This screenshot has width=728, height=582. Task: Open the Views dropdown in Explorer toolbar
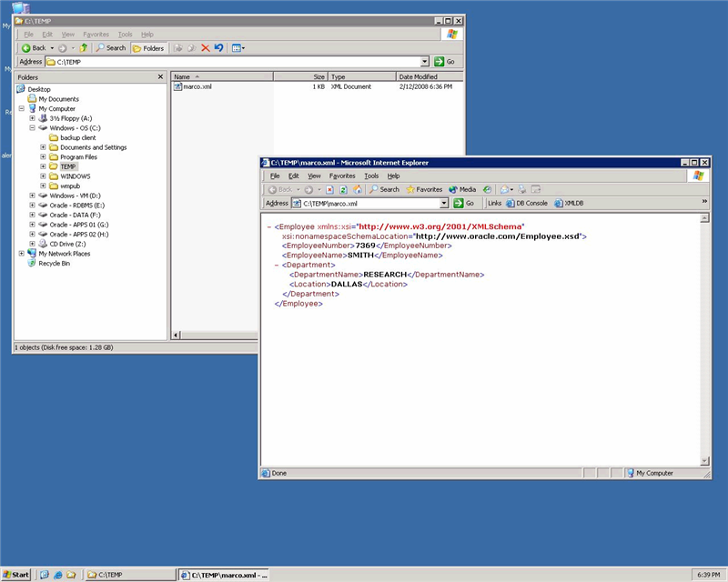tap(242, 47)
